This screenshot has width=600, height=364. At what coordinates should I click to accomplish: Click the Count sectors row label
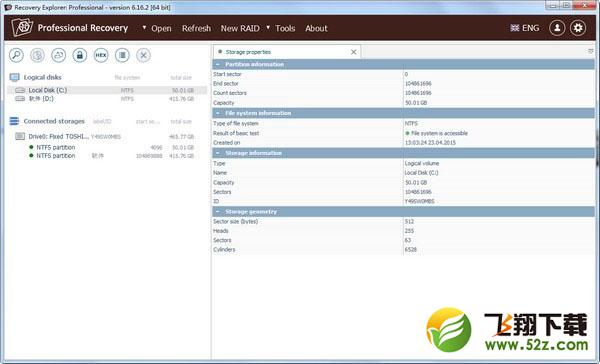tap(230, 93)
